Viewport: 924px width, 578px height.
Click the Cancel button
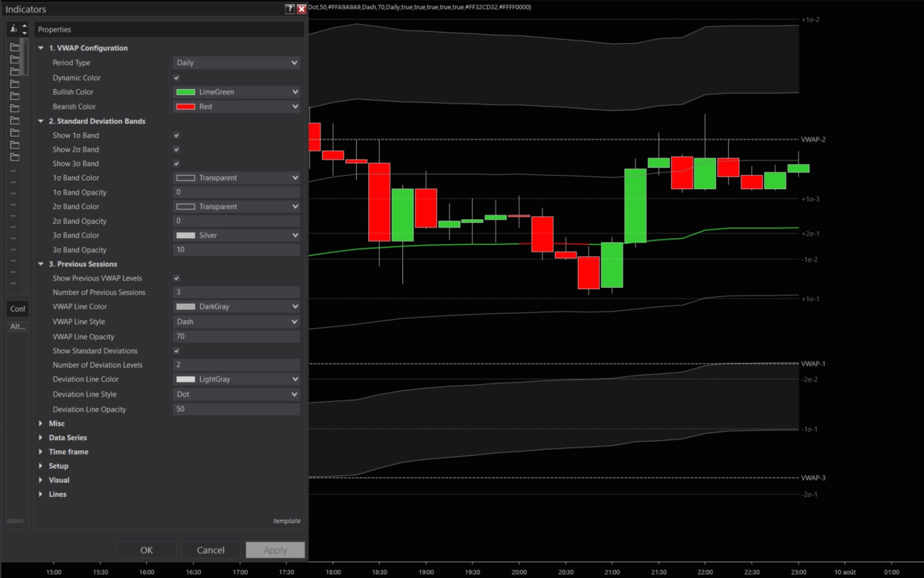tap(211, 550)
